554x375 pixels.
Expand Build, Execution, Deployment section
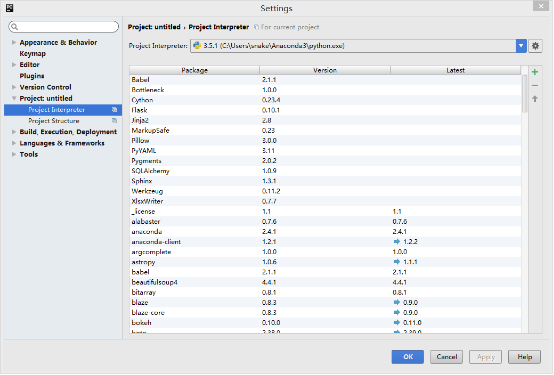14,132
